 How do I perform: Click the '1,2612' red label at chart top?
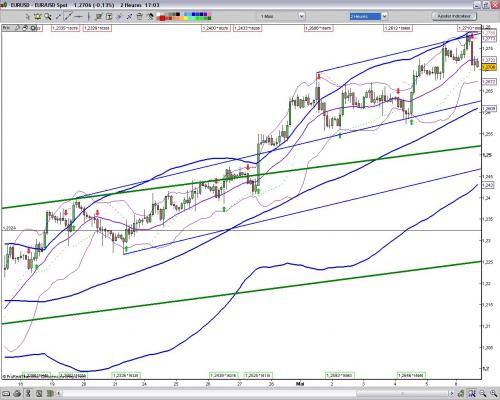[398, 28]
